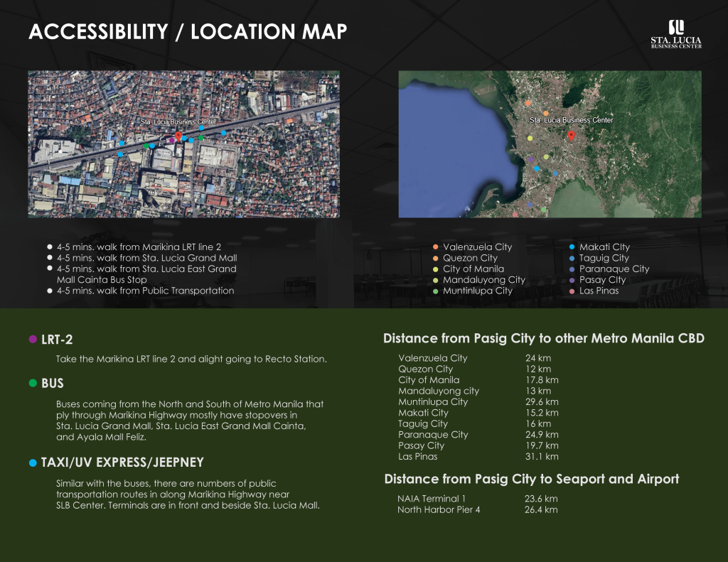This screenshot has width=728, height=562.
Task: Click the 26.4 km distance value
Action: click(x=541, y=509)
